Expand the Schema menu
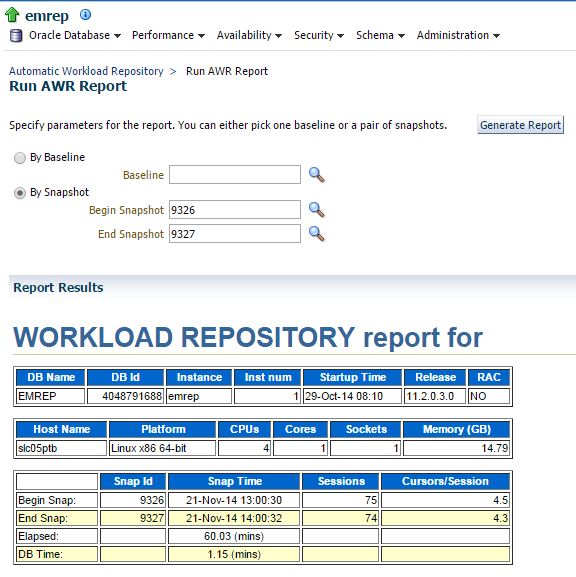 pyautogui.click(x=380, y=35)
